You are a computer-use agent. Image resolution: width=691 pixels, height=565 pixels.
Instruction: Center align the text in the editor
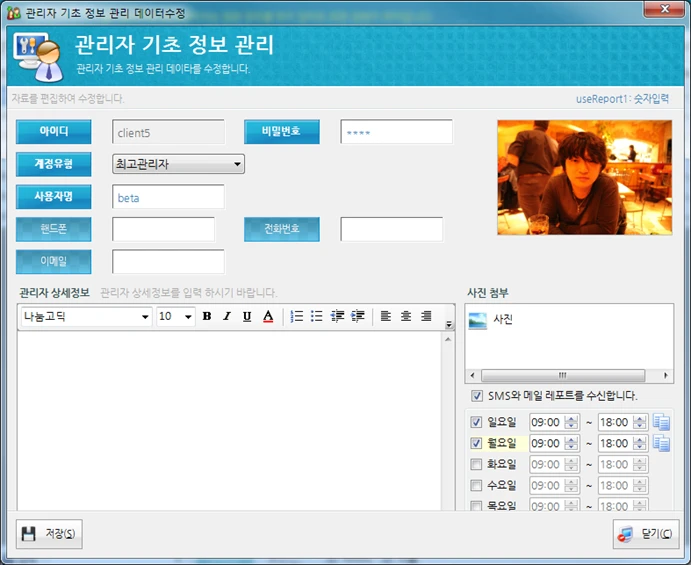[x=406, y=316]
